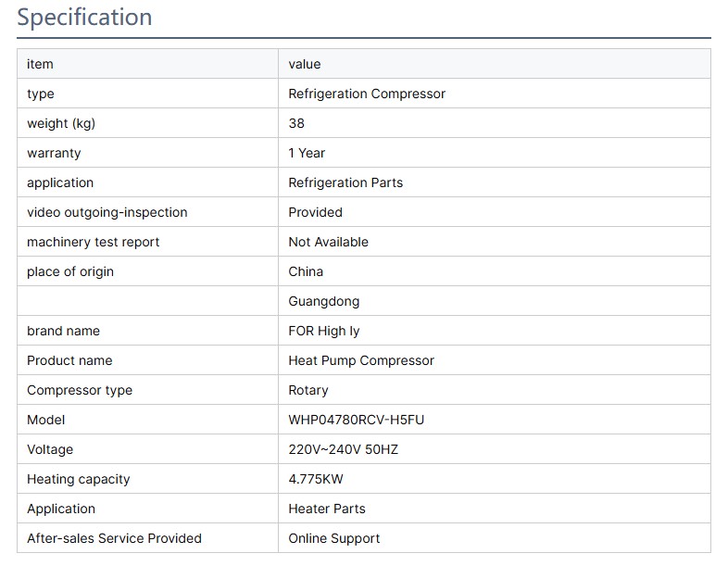Screen dimensions: 728x566
Task: Select the model number WHP04780RCV-H5FU
Action: [x=356, y=420]
